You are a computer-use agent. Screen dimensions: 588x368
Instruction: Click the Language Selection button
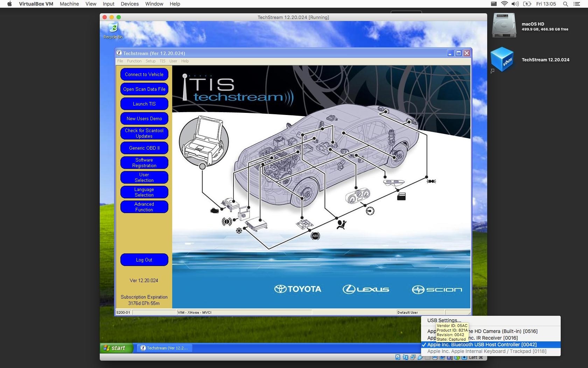click(144, 192)
